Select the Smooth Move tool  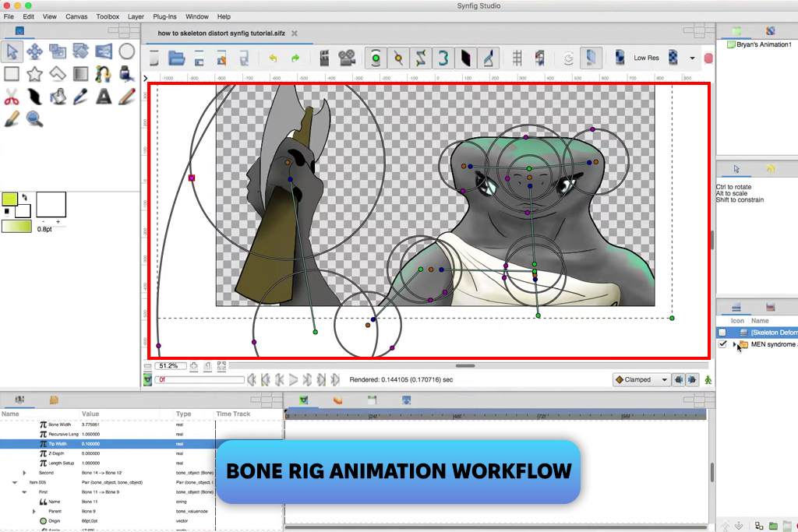pyautogui.click(x=34, y=51)
